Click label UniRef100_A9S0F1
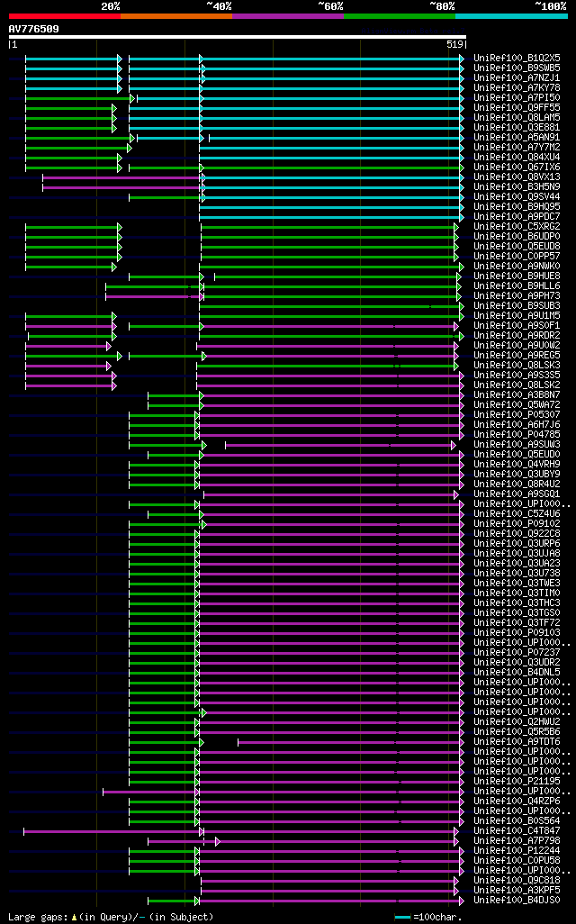The image size is (576, 924). [x=517, y=326]
